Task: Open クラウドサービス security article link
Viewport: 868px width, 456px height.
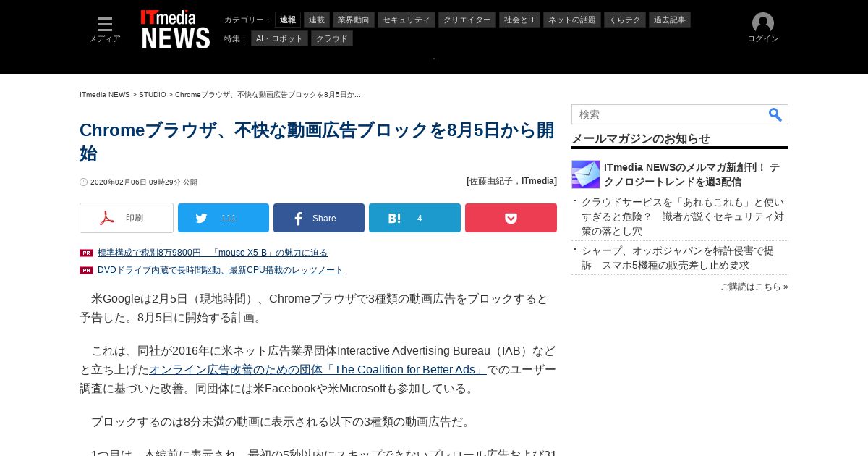Action: (x=683, y=216)
